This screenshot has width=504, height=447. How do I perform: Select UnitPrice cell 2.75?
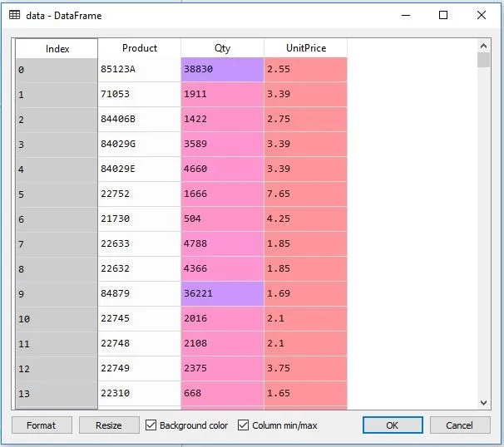tap(306, 119)
